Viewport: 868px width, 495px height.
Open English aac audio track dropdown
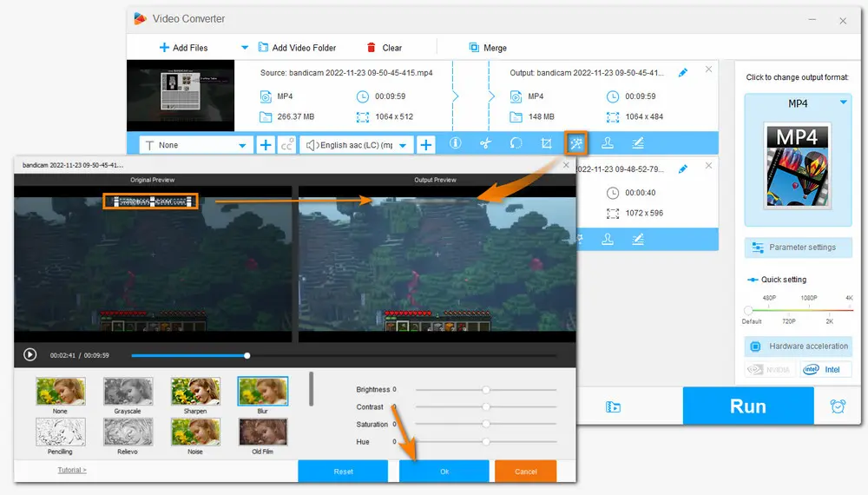pos(357,145)
